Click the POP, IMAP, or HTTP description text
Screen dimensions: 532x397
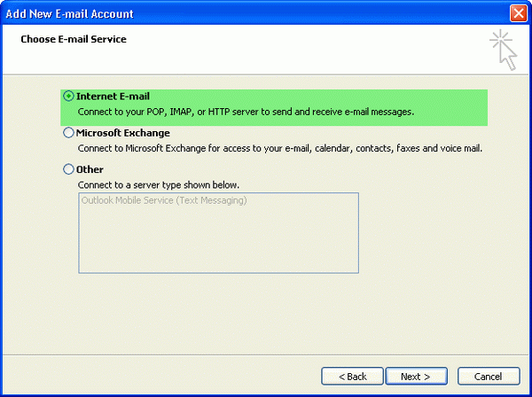pos(245,112)
